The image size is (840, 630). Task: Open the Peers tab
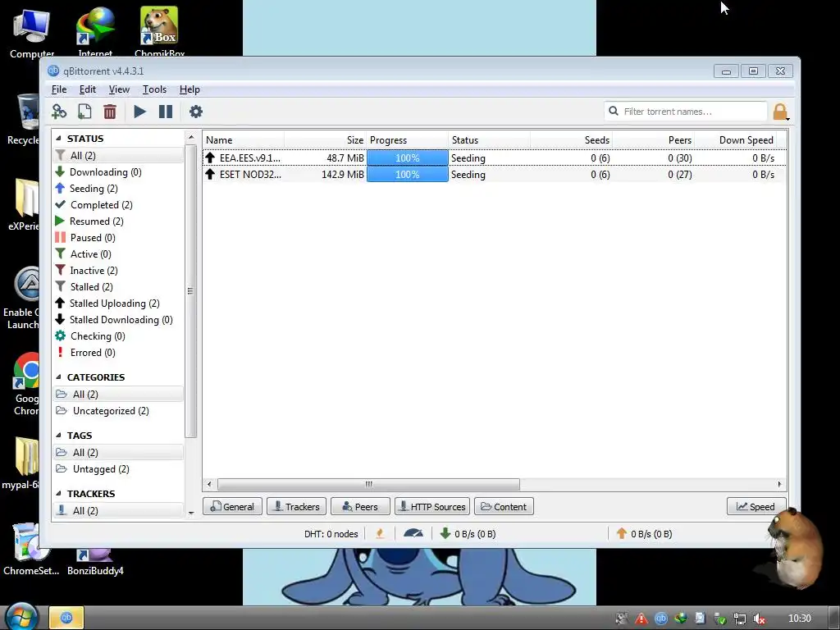click(360, 507)
